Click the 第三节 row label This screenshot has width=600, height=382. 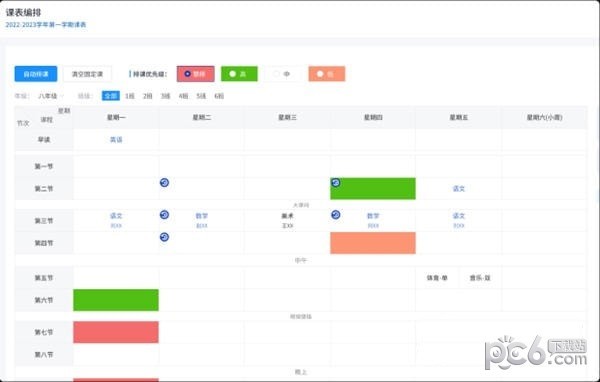coord(44,220)
